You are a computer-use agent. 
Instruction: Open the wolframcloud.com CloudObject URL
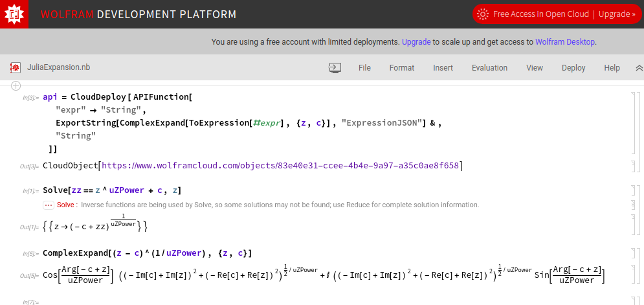280,166
